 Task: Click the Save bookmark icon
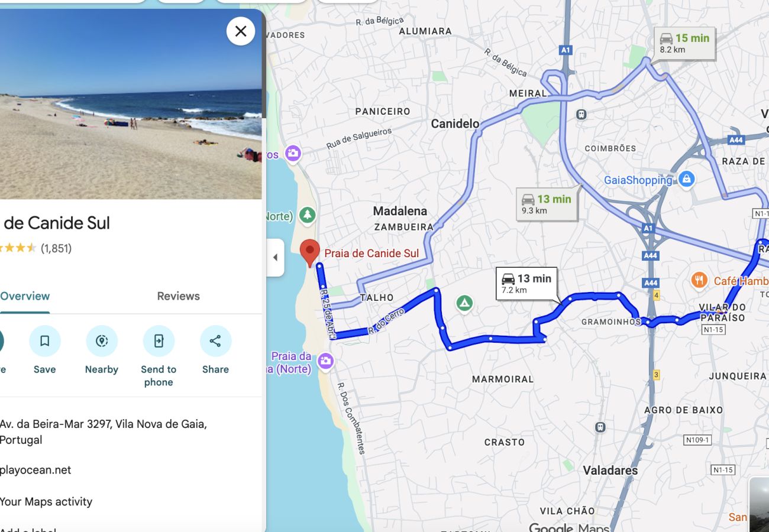(45, 341)
